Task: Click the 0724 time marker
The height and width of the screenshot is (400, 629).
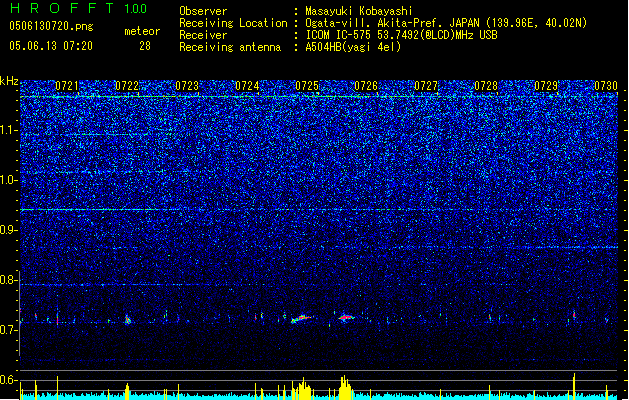Action: click(247, 86)
